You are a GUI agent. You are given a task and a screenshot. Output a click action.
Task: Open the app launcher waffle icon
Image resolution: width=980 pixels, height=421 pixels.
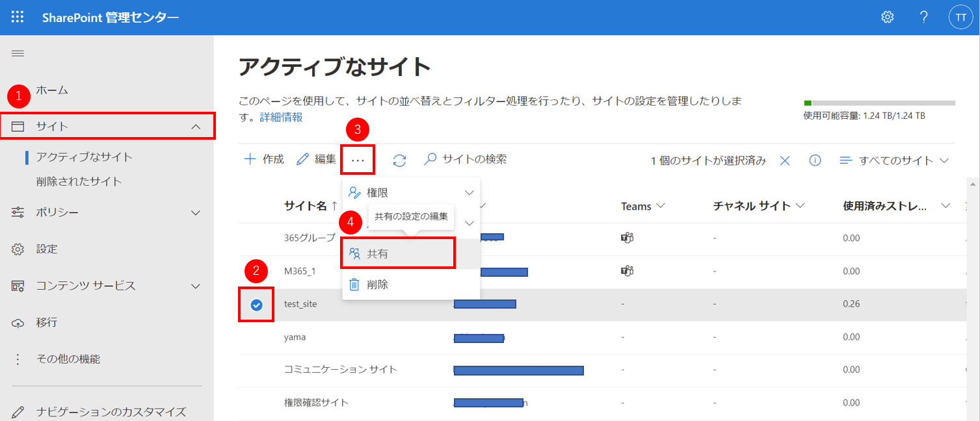(x=18, y=18)
